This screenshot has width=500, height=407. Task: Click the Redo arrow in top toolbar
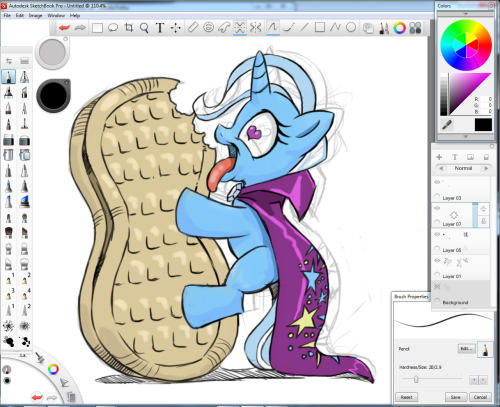80,28
